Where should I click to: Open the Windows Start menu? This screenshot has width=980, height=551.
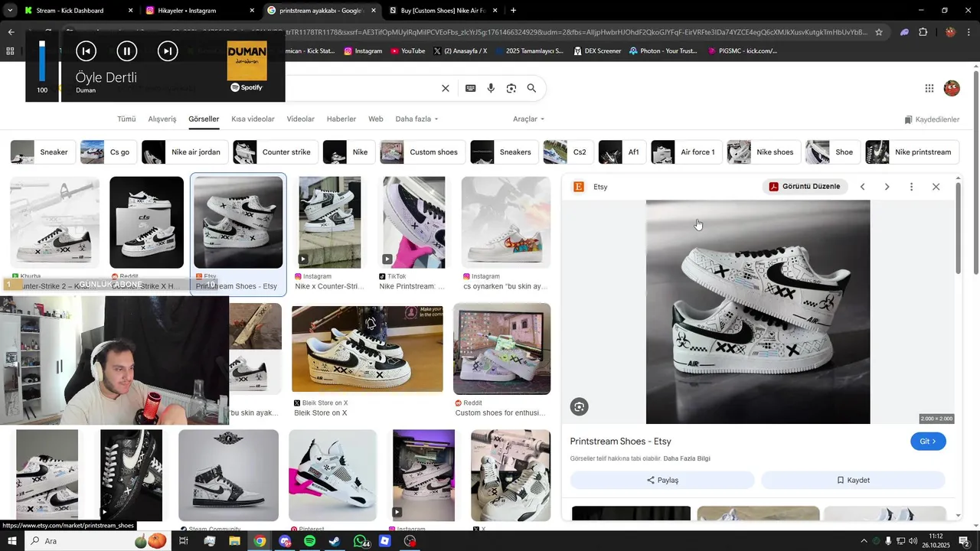click(11, 541)
